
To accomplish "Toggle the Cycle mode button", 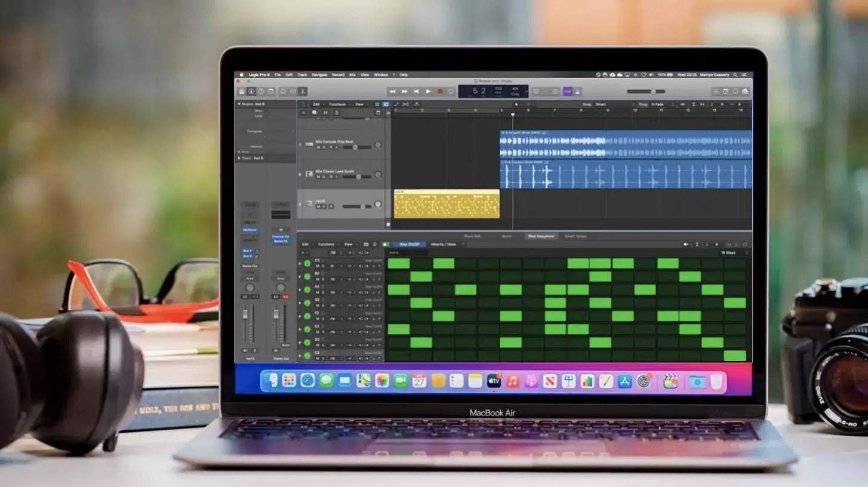I will 451,91.
